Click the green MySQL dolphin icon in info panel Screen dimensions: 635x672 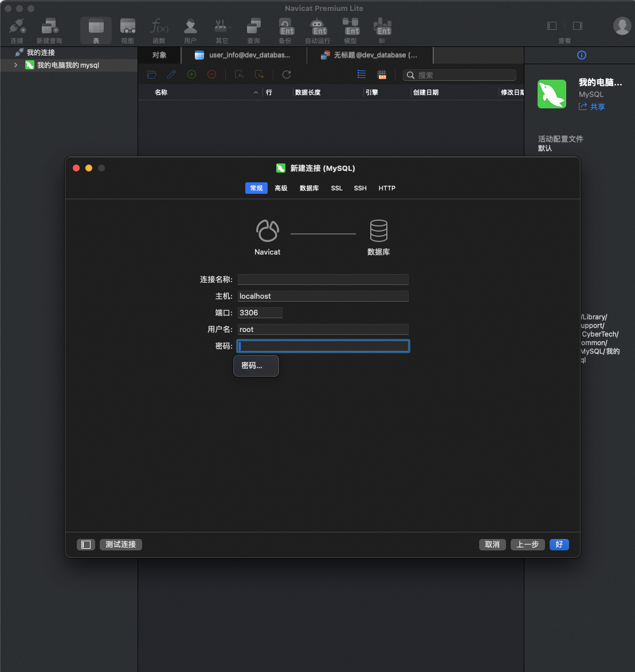[x=552, y=94]
